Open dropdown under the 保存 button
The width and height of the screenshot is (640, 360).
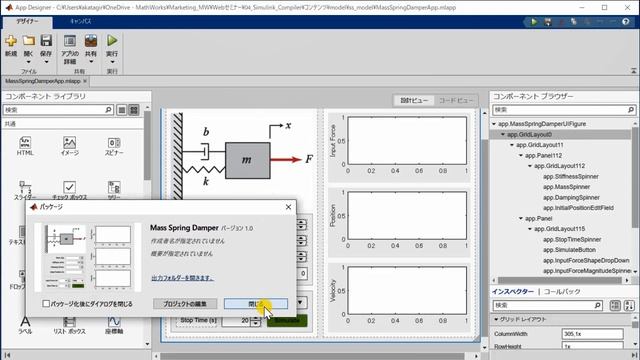pos(46,62)
